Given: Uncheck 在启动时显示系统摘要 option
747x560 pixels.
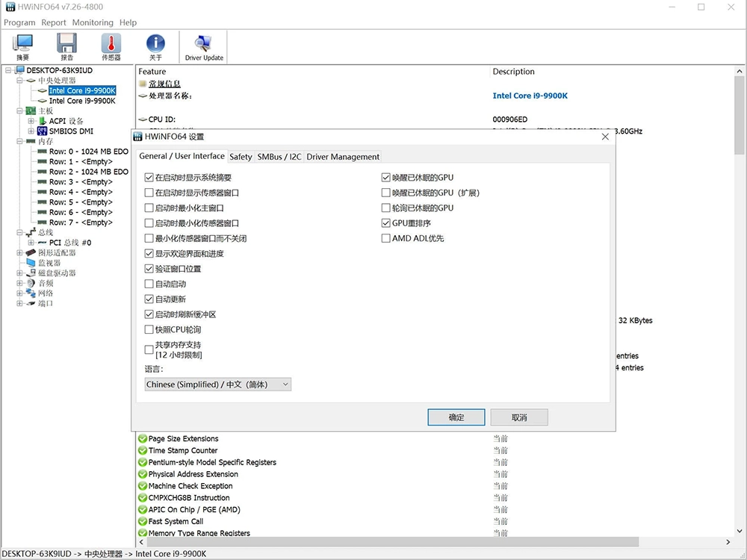Looking at the screenshot, I should point(149,178).
